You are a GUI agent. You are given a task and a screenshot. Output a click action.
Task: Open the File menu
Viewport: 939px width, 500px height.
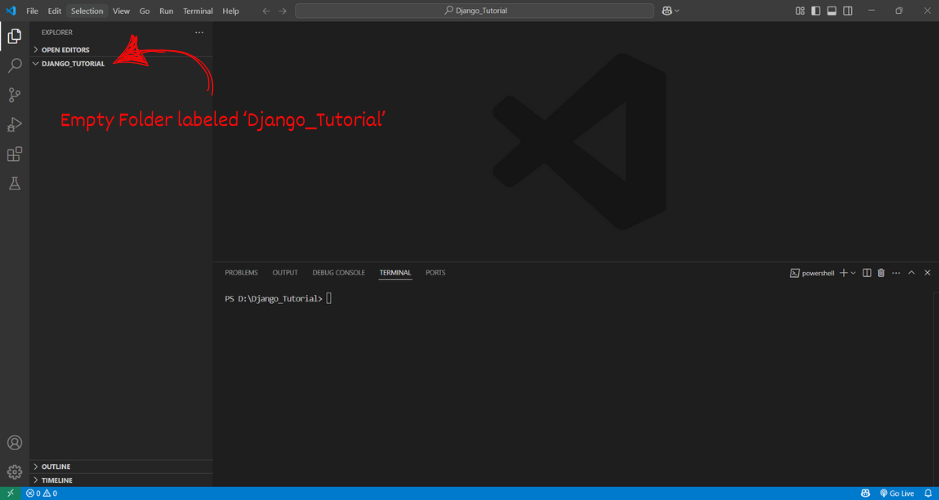coord(32,11)
